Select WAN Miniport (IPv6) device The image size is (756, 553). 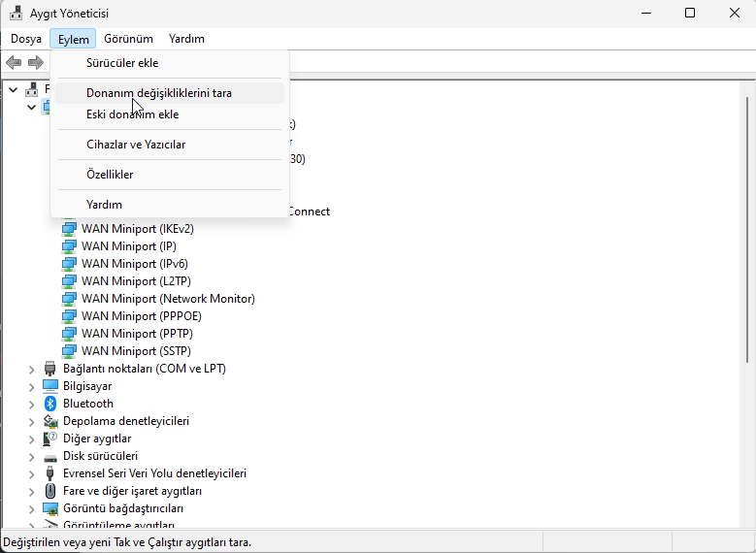(x=135, y=264)
